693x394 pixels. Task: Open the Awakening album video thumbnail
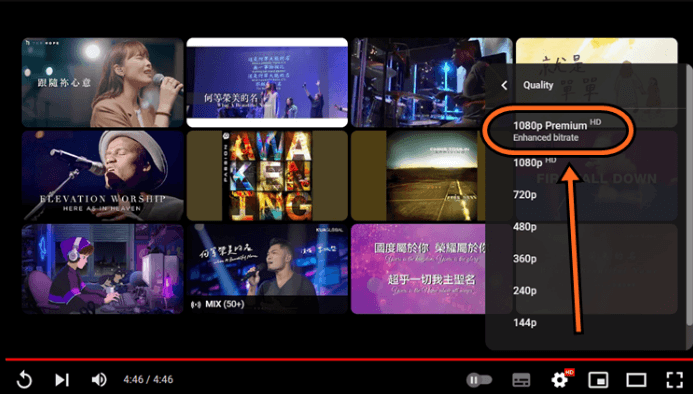pos(267,176)
